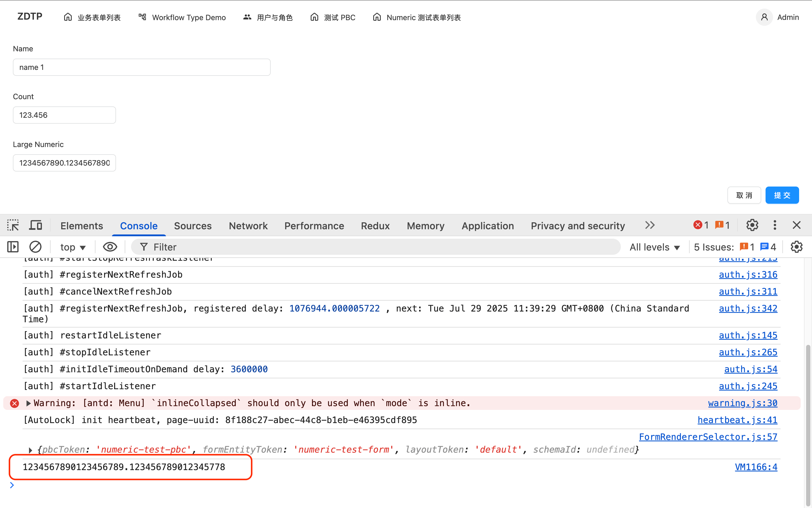
Task: Click the blue info issues badge showing 4
Action: [768, 247]
